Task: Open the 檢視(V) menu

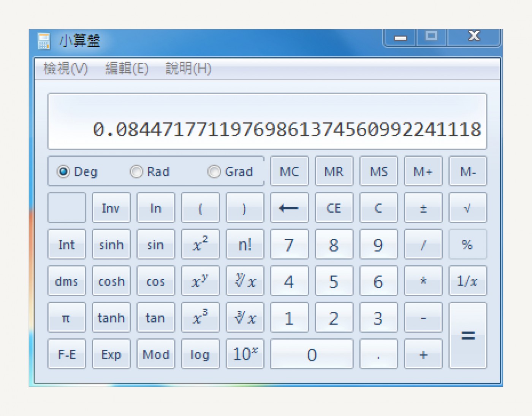Action: tap(66, 69)
